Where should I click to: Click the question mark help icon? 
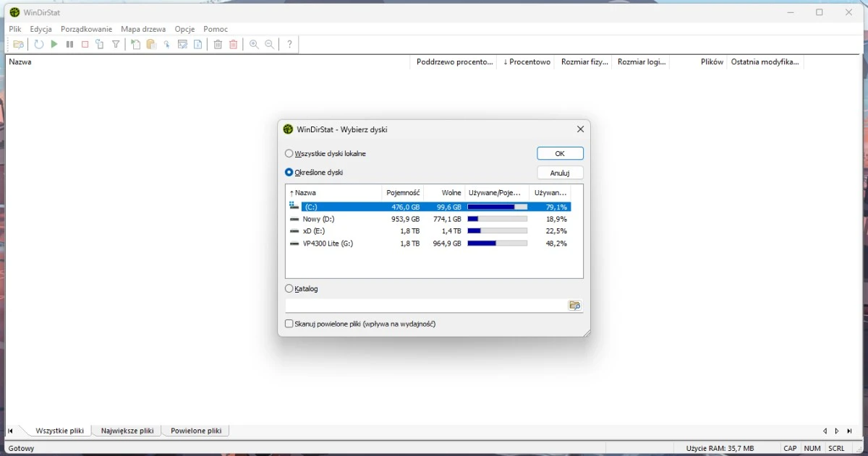point(289,45)
